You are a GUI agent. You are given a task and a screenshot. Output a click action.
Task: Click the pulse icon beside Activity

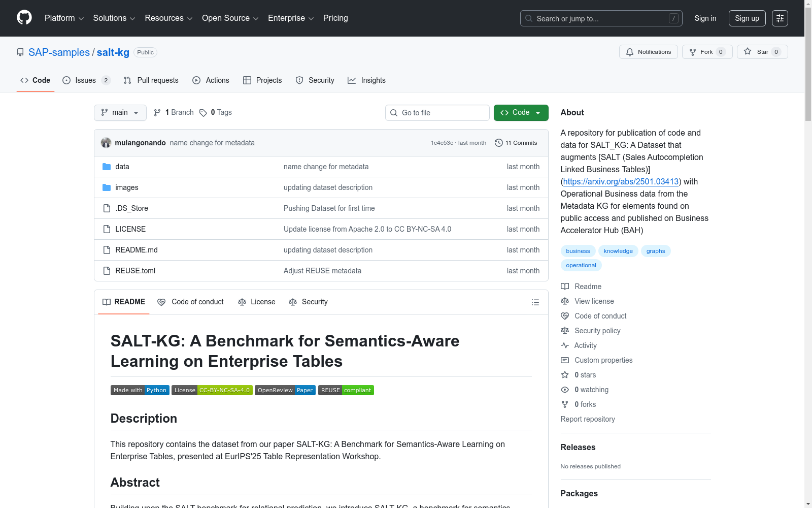(x=565, y=345)
